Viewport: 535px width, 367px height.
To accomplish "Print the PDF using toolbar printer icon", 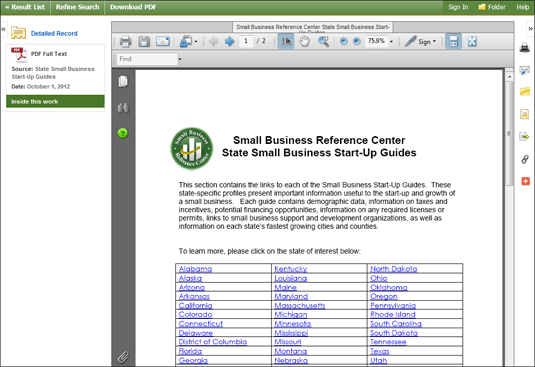I will pos(125,42).
